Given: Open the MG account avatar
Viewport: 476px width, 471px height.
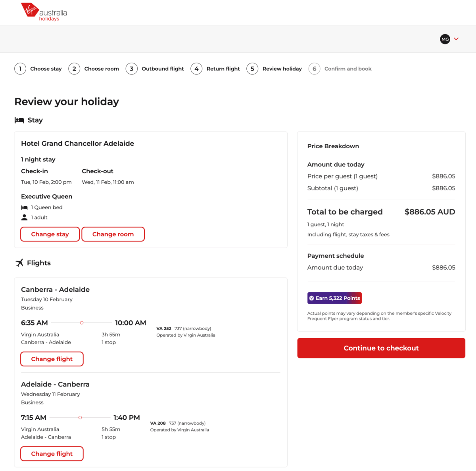Looking at the screenshot, I should tap(445, 39).
